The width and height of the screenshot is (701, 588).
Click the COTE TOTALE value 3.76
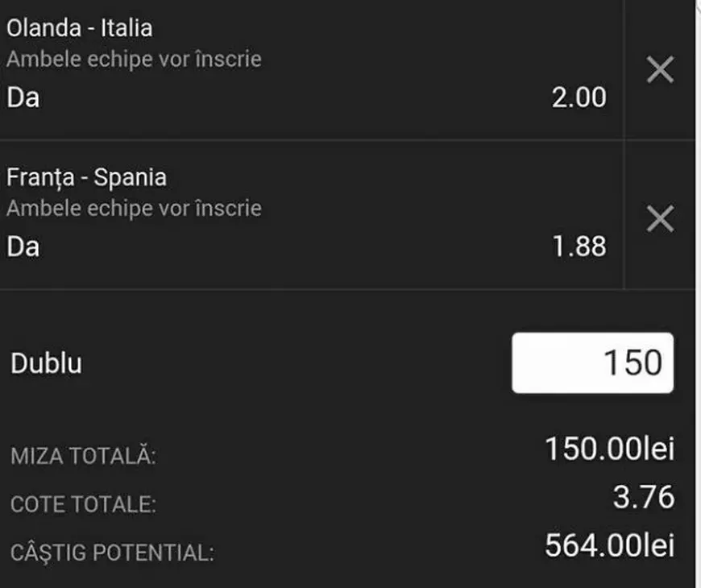[645, 495]
